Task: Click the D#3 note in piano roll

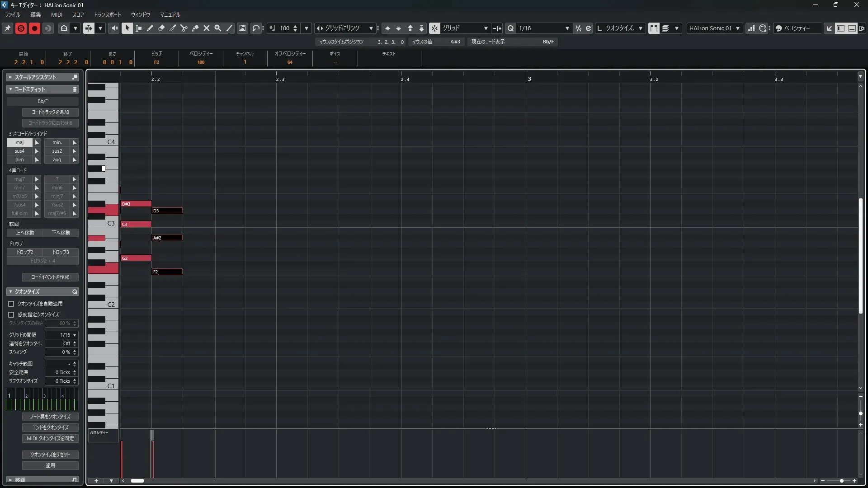Action: pyautogui.click(x=136, y=204)
